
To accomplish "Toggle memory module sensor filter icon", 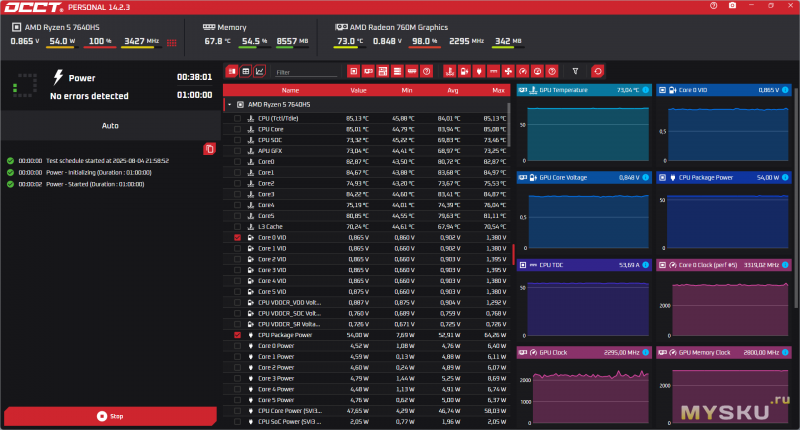I will [412, 71].
